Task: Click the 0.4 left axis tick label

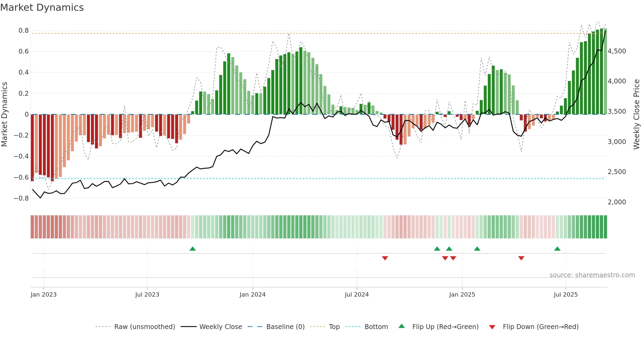Action: point(24,72)
